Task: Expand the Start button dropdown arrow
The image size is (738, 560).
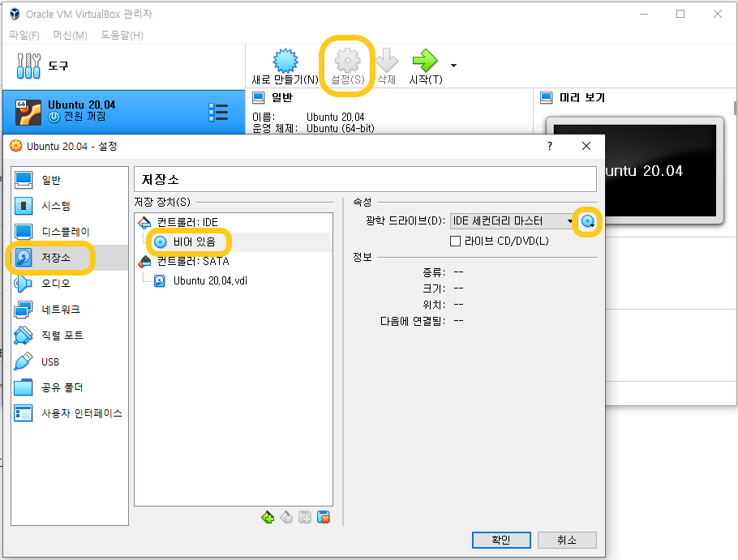Action: 453,66
